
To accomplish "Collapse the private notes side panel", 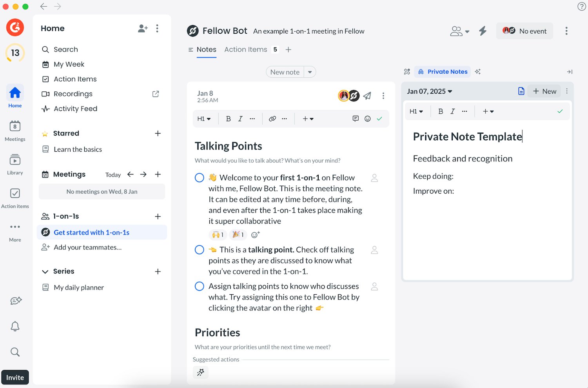I will pos(570,72).
